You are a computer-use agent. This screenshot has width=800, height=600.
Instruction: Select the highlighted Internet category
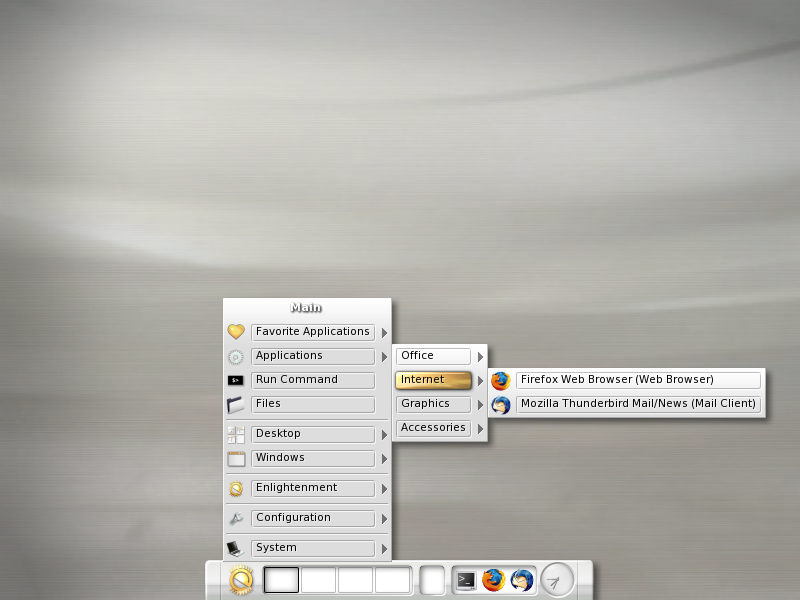(433, 380)
